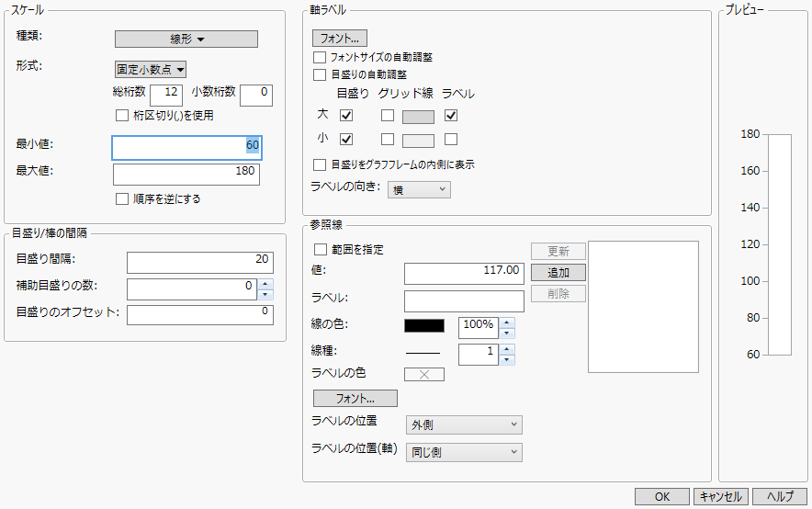Click the 目盛り間隔 field showing 20
This screenshot has width=812, height=509.
[x=200, y=262]
